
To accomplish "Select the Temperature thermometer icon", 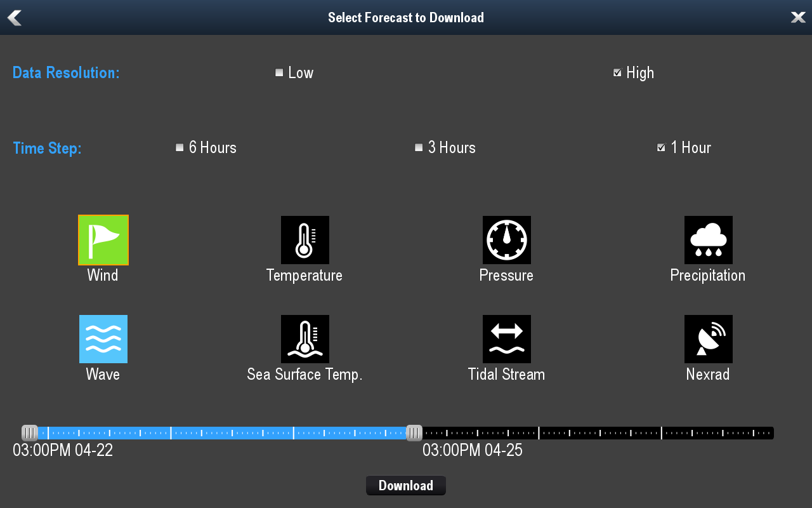I will click(x=305, y=240).
